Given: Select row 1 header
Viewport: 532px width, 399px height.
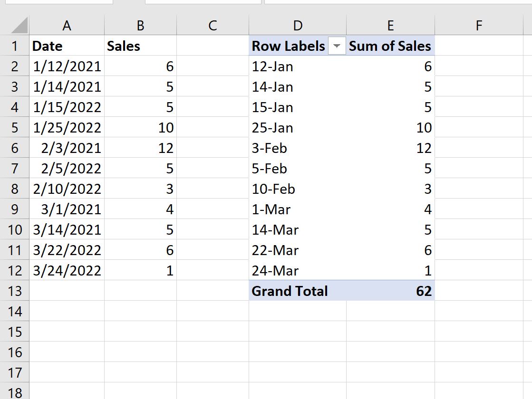Looking at the screenshot, I should [x=15, y=46].
